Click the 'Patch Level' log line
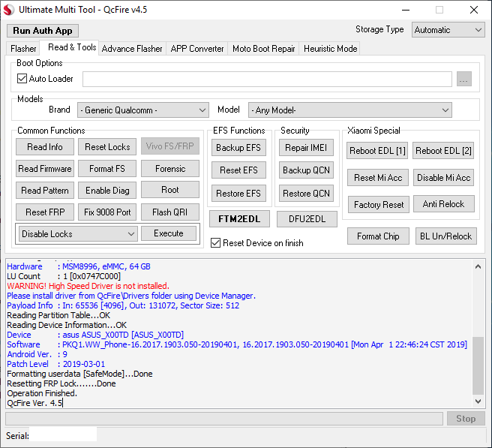Image resolution: width=492 pixels, height=448 pixels. (x=55, y=364)
